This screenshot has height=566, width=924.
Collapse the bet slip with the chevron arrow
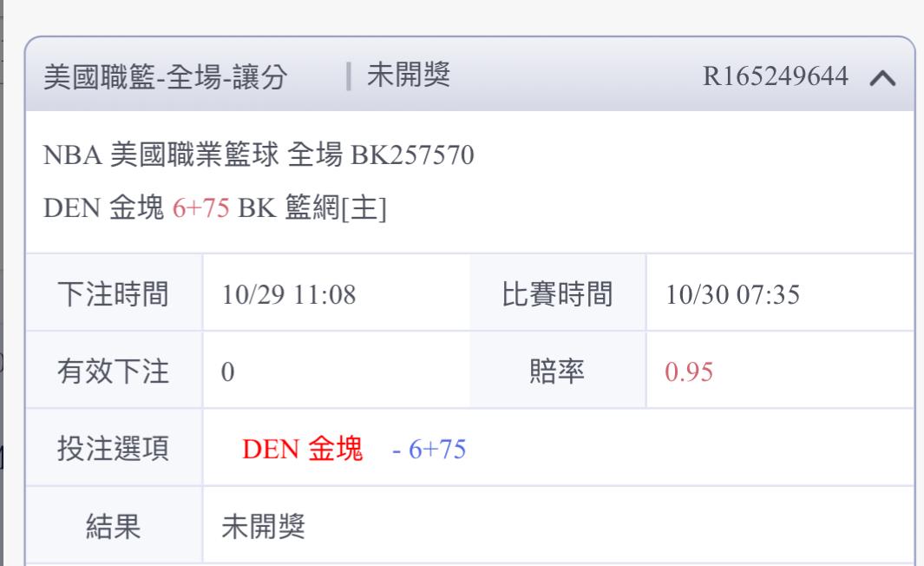point(881,77)
